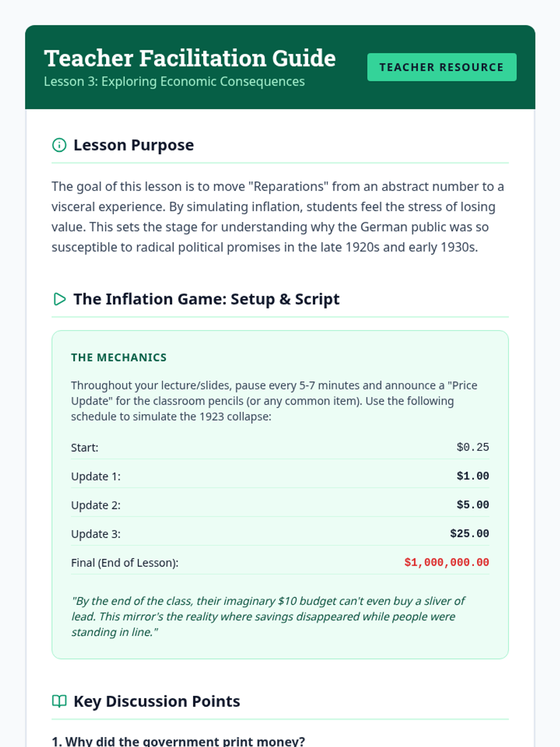Click THE MECHANICS label
The image size is (560, 747).
119,358
